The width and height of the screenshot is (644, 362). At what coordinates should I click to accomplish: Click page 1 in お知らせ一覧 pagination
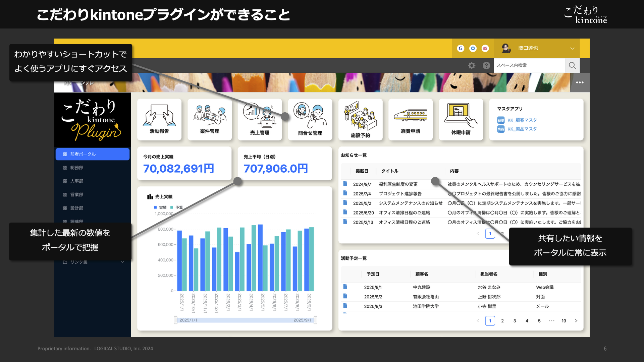pyautogui.click(x=490, y=234)
